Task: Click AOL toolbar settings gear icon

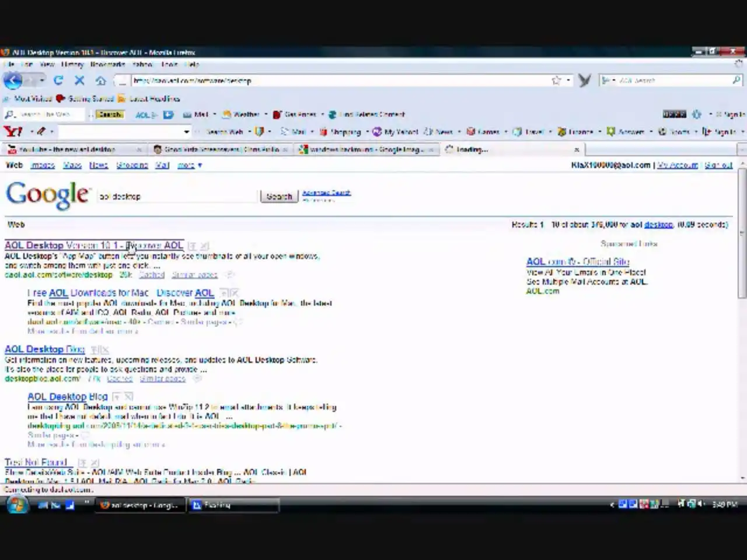Action: click(697, 114)
